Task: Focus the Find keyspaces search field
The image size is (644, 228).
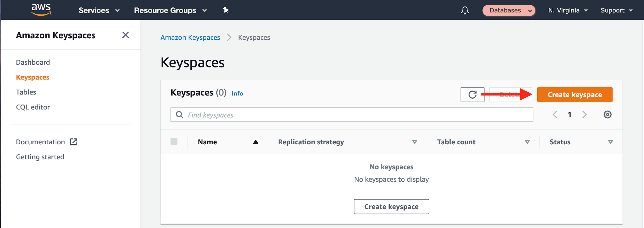Action: (352, 115)
